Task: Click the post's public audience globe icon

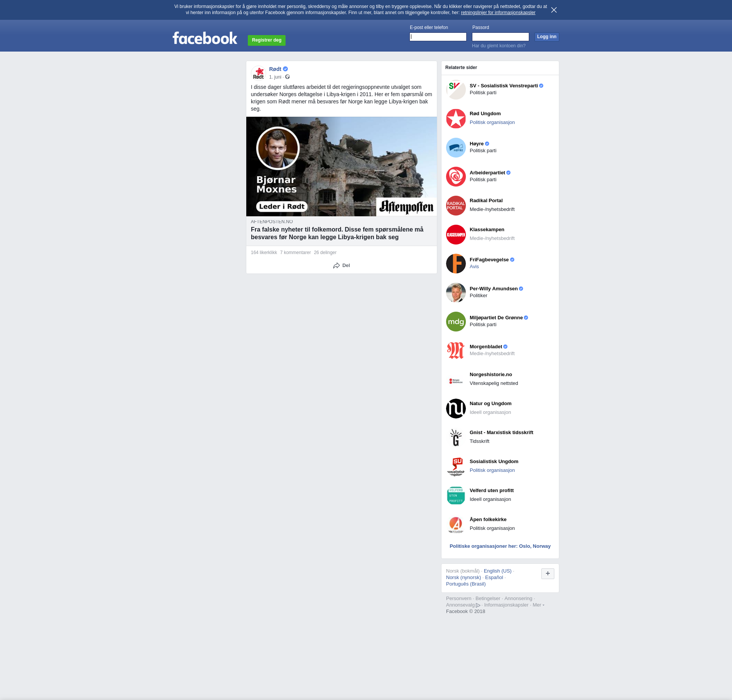Action: coord(287,77)
